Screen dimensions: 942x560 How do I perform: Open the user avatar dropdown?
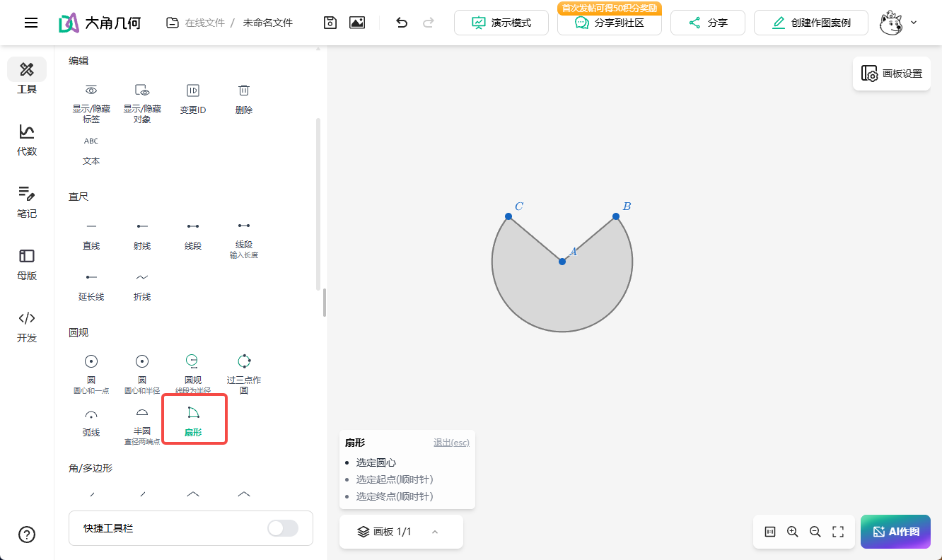click(898, 23)
